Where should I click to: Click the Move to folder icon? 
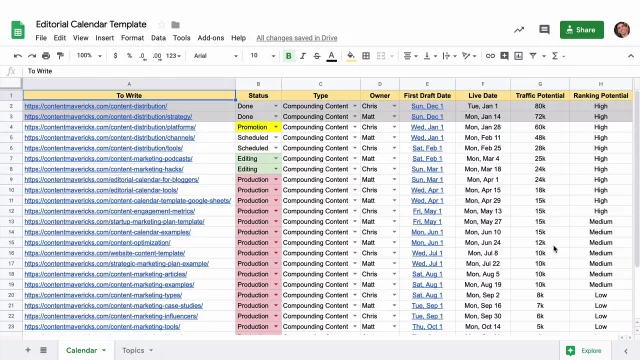[176, 25]
